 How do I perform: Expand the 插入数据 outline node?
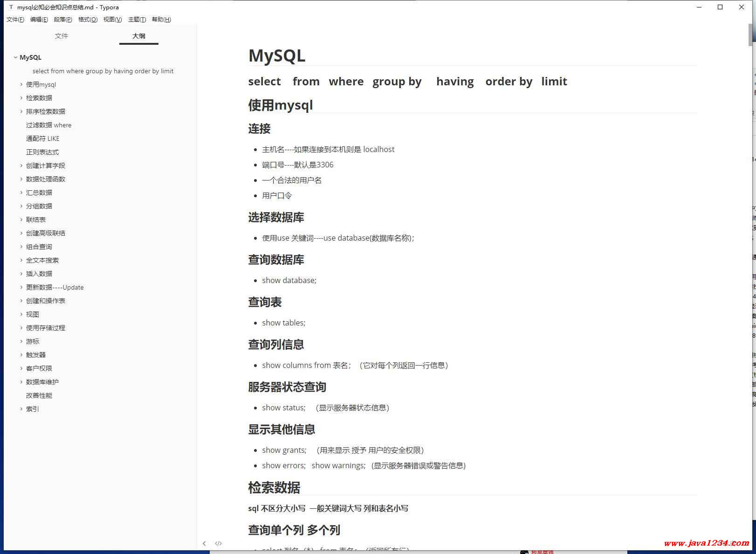21,274
